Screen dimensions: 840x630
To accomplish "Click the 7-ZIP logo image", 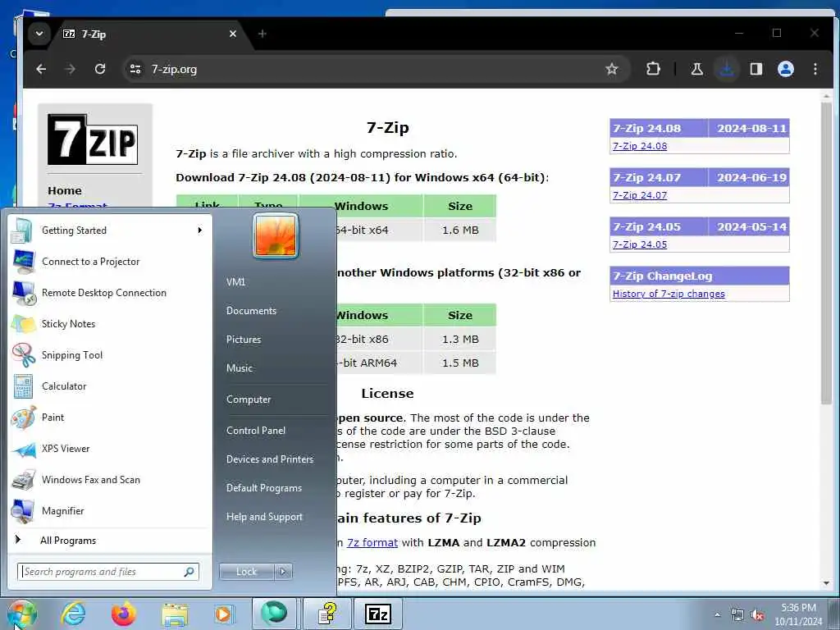I will [x=93, y=139].
